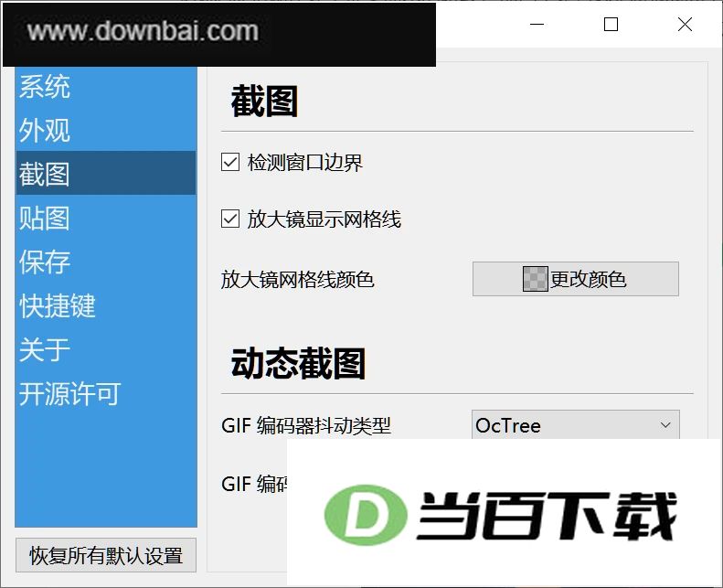Click the 放大镜网格线颜色 label
This screenshot has height=588, width=723.
click(297, 280)
